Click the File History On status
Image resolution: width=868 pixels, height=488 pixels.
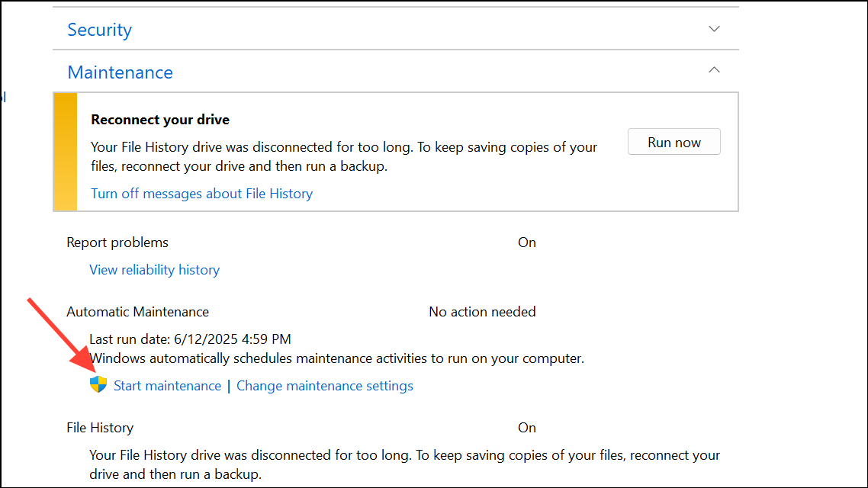point(527,428)
